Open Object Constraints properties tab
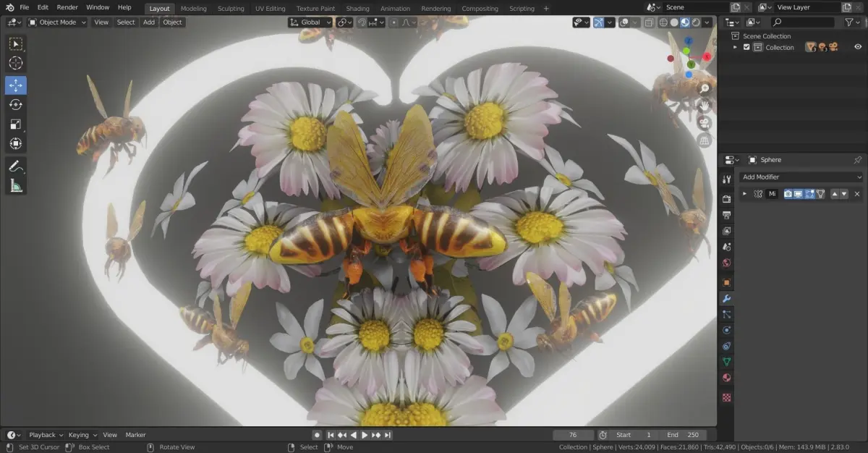Viewport: 868px width, 453px height. (727, 346)
